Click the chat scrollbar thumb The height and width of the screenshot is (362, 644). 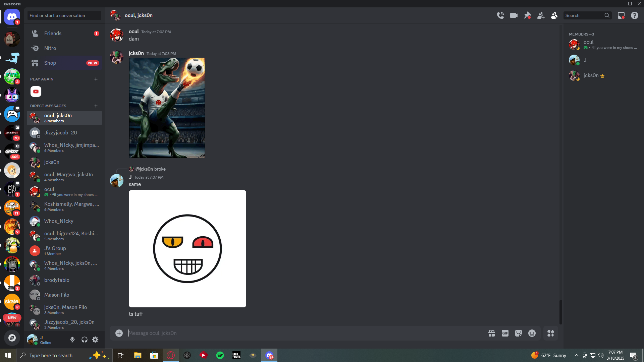pyautogui.click(x=561, y=312)
